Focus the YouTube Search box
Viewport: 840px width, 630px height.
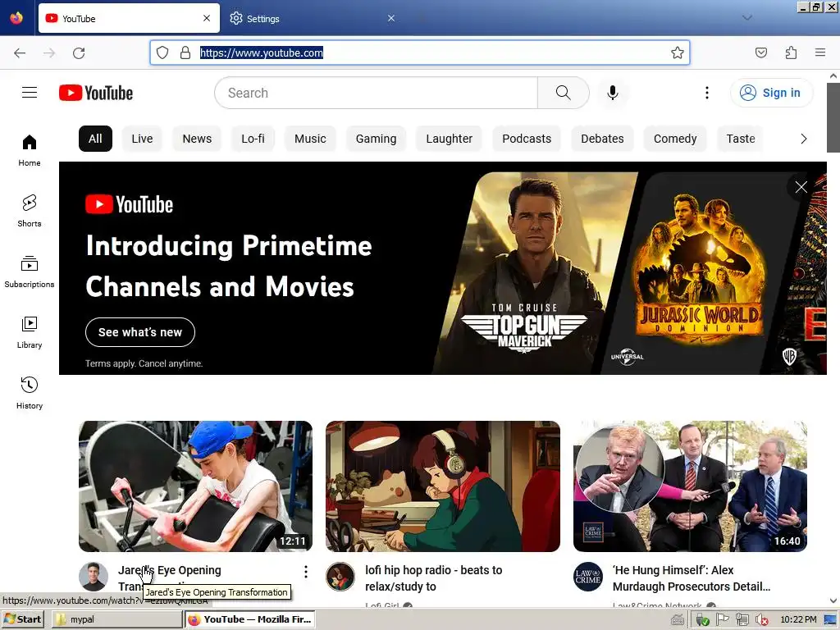click(376, 93)
